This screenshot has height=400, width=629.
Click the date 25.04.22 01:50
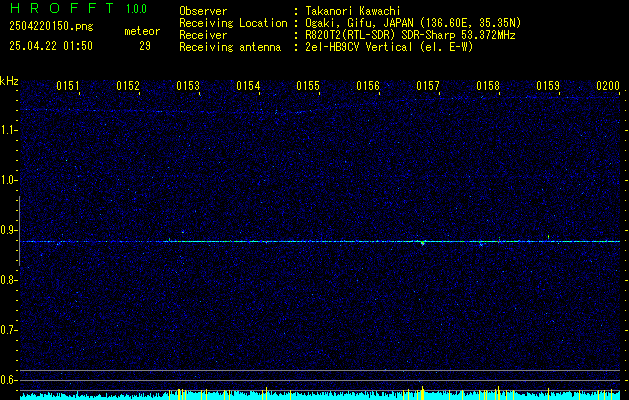point(51,46)
